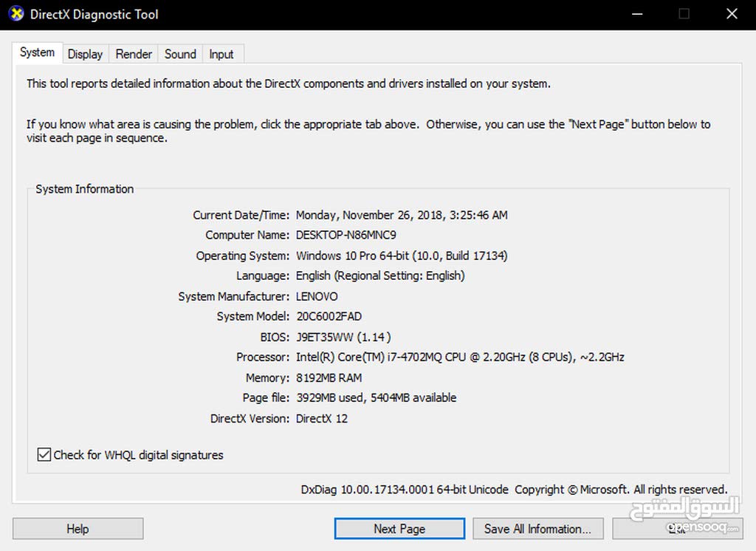Go to the Sound tab
The height and width of the screenshot is (551, 756).
(180, 54)
